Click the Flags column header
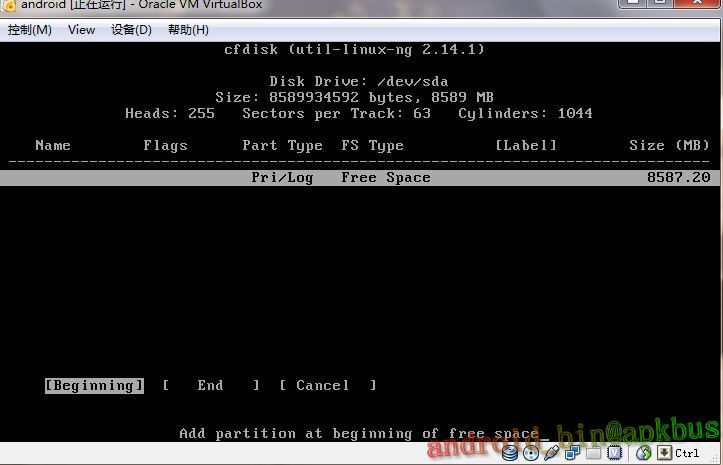 click(166, 146)
